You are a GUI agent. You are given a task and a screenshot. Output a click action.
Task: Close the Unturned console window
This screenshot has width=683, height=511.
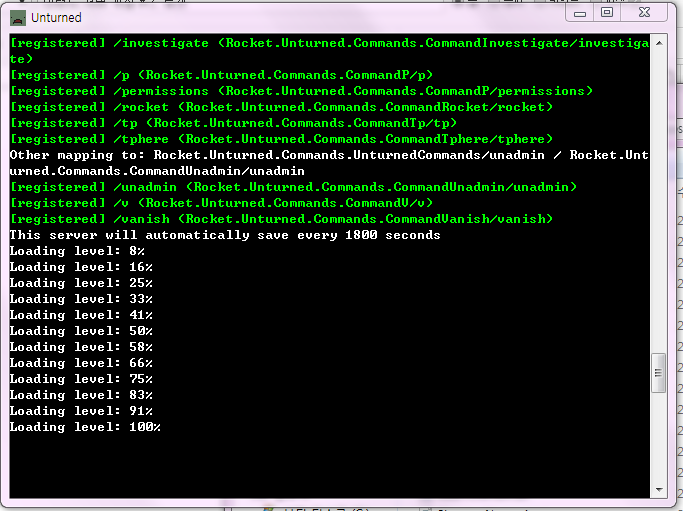(x=644, y=13)
